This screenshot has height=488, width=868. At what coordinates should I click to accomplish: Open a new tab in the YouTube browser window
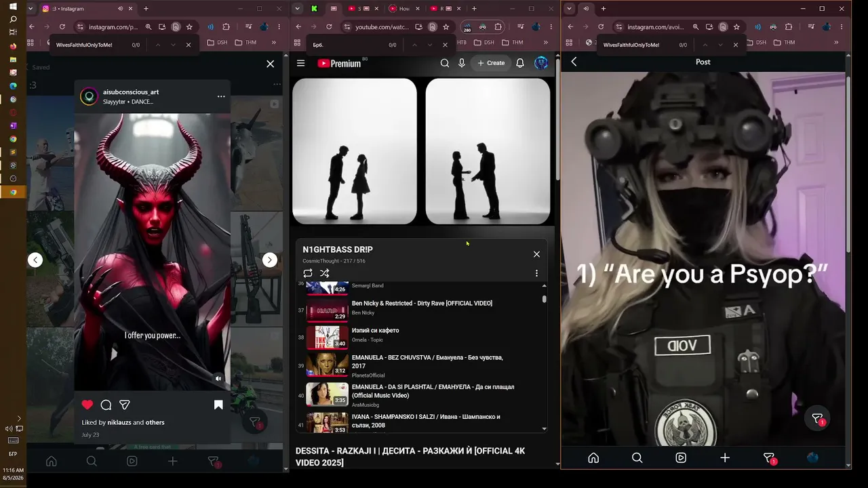474,9
